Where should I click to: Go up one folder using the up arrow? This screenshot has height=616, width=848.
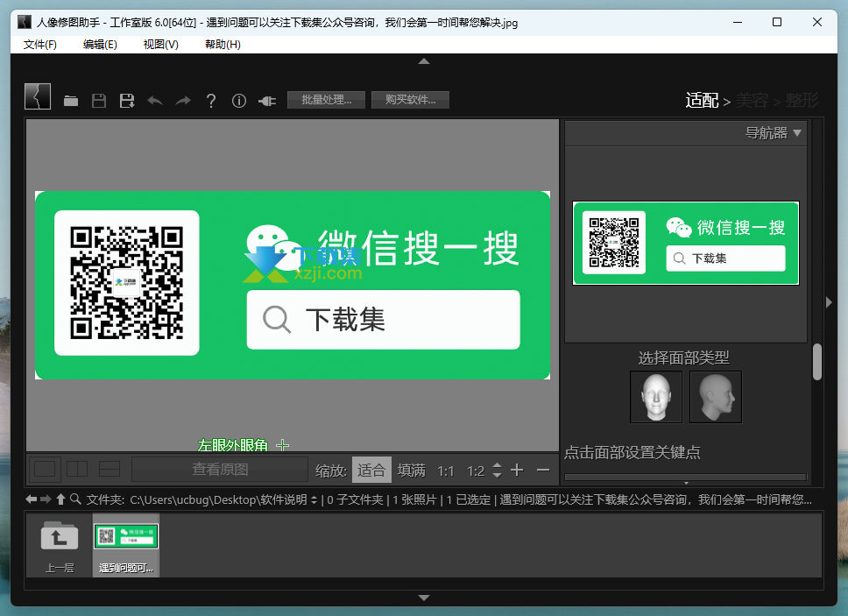[60, 499]
